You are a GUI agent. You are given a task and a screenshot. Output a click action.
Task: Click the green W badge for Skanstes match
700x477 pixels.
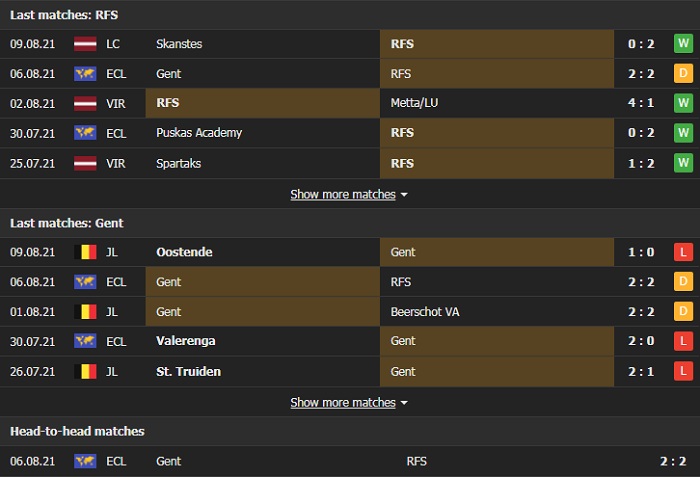click(x=684, y=44)
